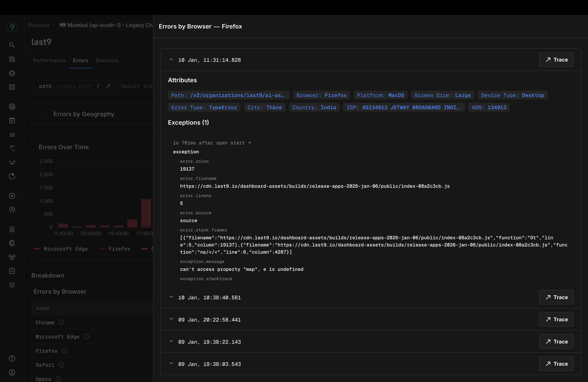The image size is (588, 382).
Task: Open sliders settings icon in sidebar
Action: [12, 285]
